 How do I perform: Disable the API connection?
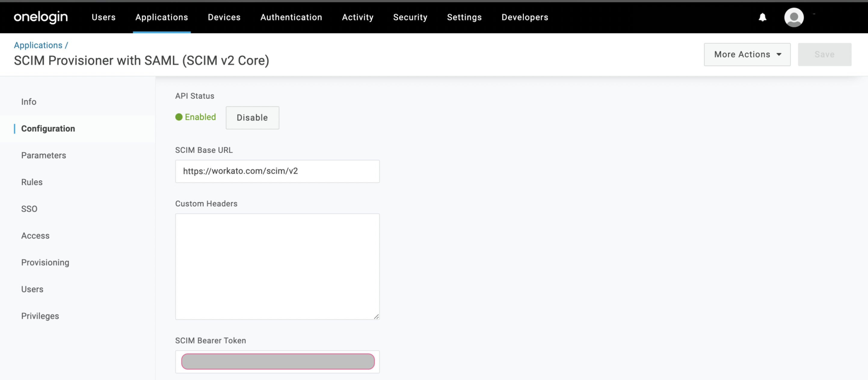(x=252, y=118)
